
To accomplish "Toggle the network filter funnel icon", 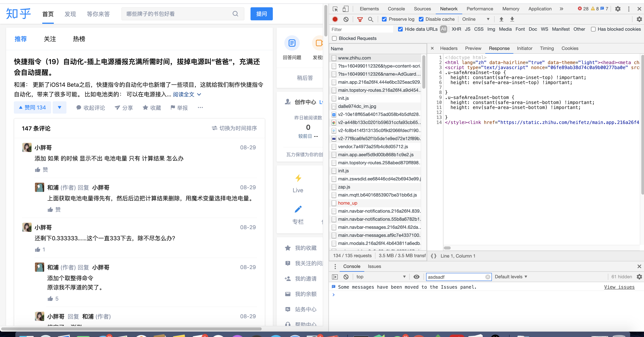I will [360, 19].
